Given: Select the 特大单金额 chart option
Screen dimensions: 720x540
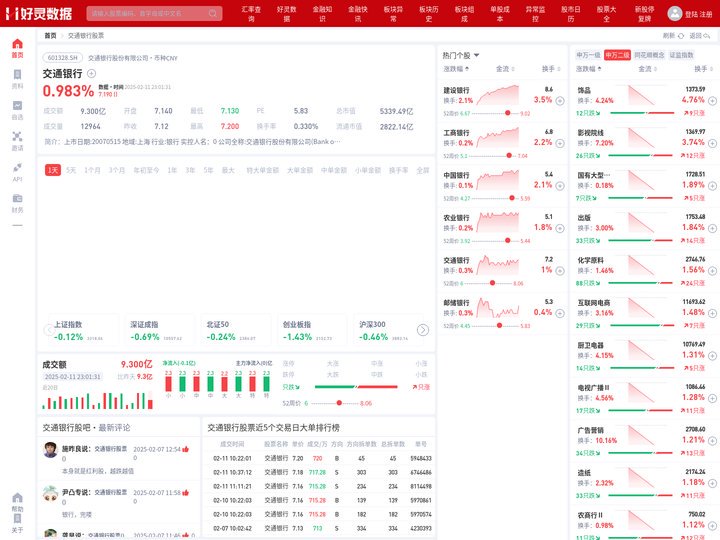Looking at the screenshot, I should [x=262, y=170].
